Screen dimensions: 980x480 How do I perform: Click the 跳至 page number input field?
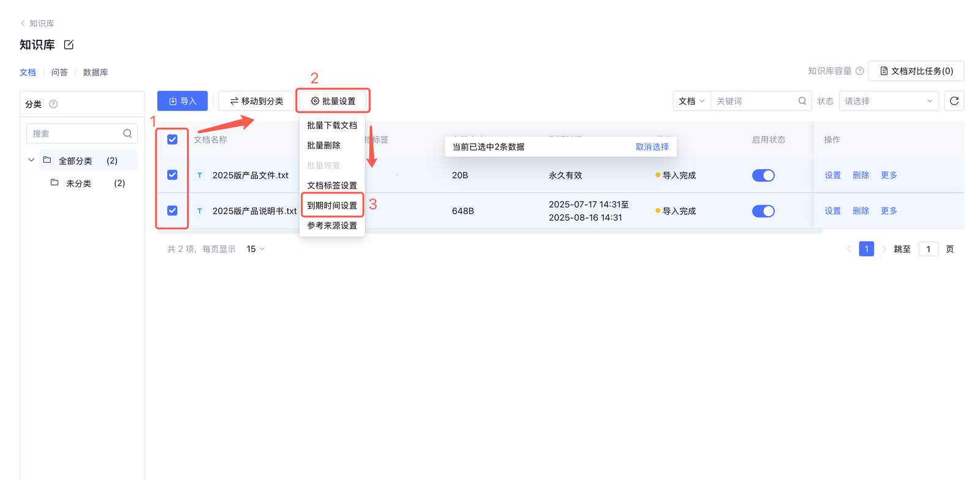[928, 249]
